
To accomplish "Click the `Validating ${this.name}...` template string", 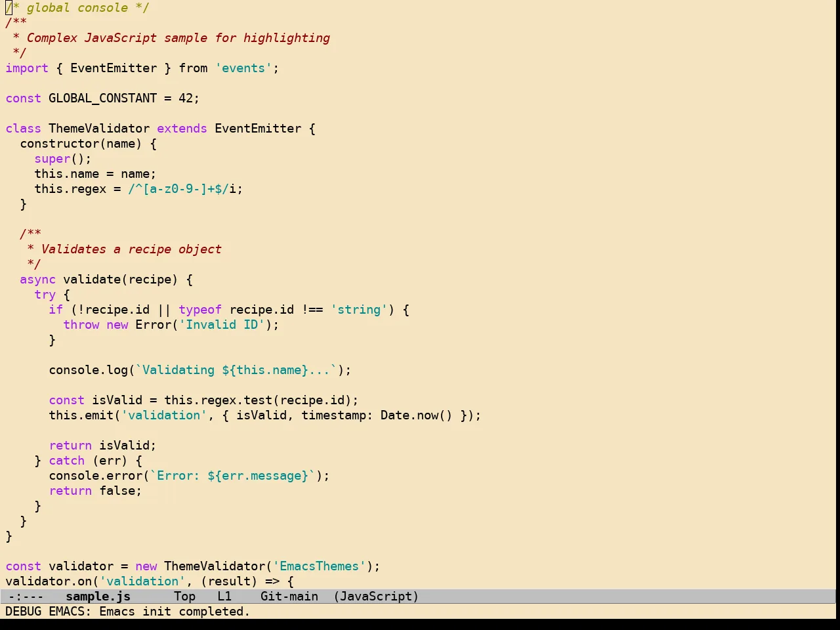I will pos(236,370).
